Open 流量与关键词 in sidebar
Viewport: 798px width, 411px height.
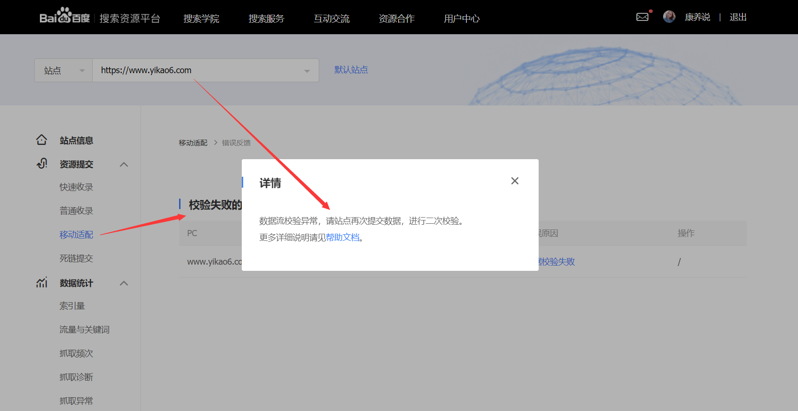point(84,329)
